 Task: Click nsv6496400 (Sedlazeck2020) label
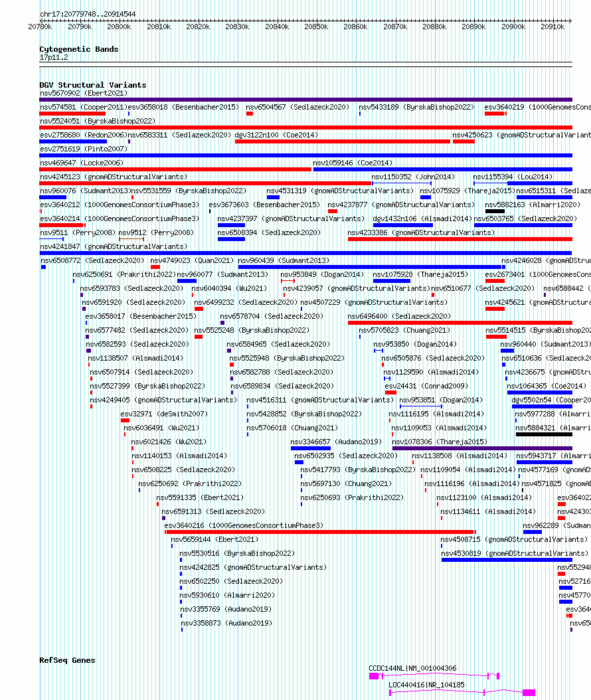click(400, 316)
